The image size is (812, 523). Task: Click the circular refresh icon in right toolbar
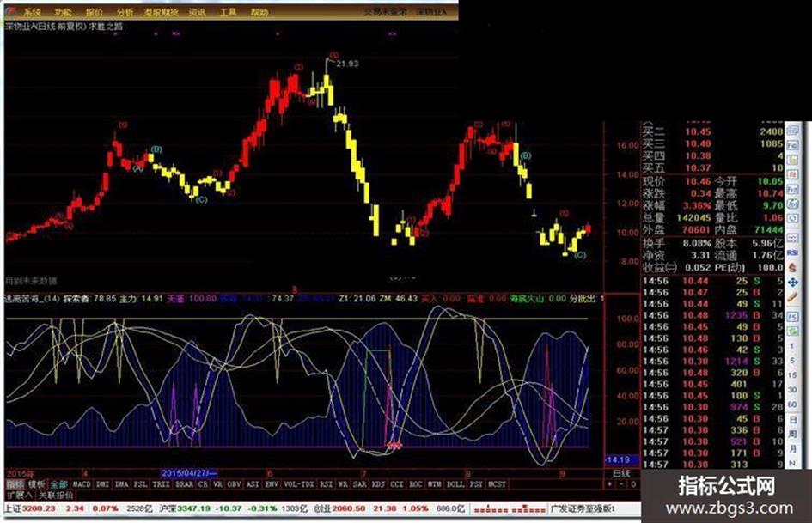(793, 218)
